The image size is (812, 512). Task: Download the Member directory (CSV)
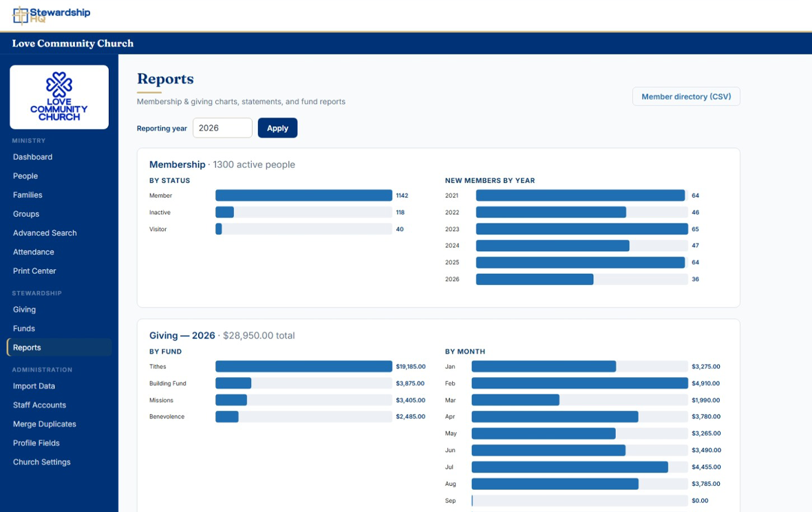[686, 96]
